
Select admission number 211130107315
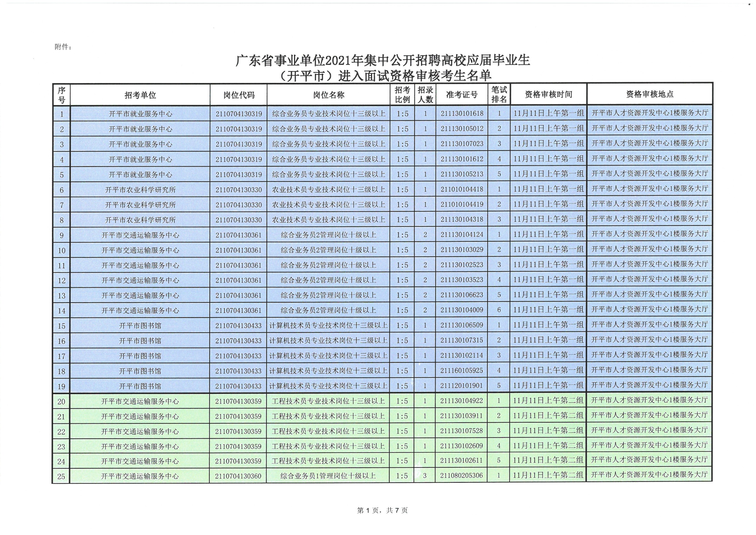pyautogui.click(x=462, y=340)
